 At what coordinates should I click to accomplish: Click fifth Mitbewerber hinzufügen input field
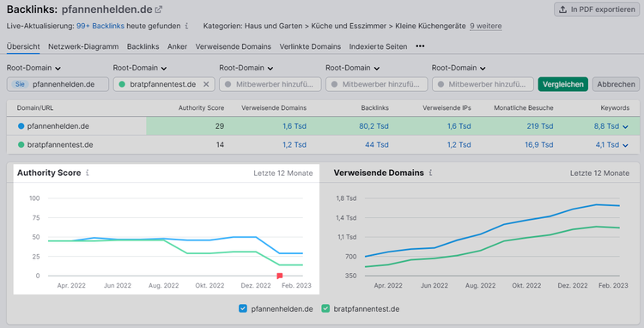point(483,84)
